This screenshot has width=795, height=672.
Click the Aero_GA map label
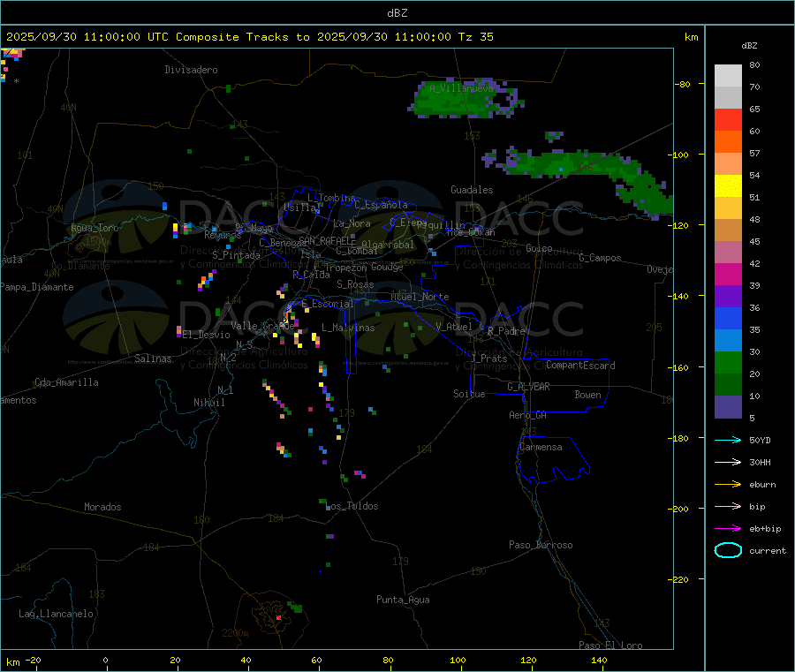528,415
